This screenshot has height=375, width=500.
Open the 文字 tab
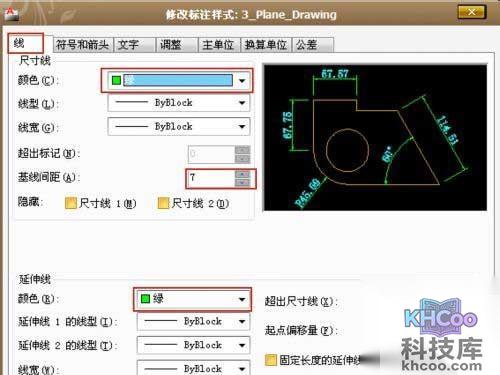134,44
